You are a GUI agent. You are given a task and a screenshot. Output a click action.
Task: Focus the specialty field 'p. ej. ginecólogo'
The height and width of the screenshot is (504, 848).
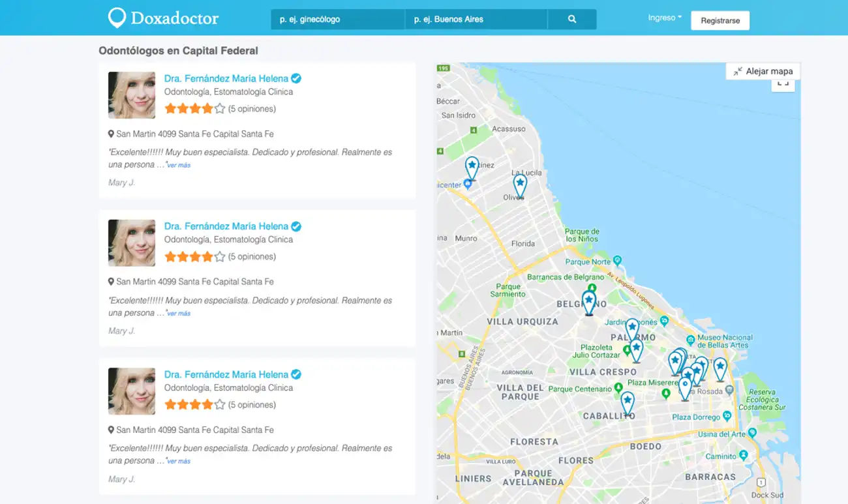tap(338, 20)
